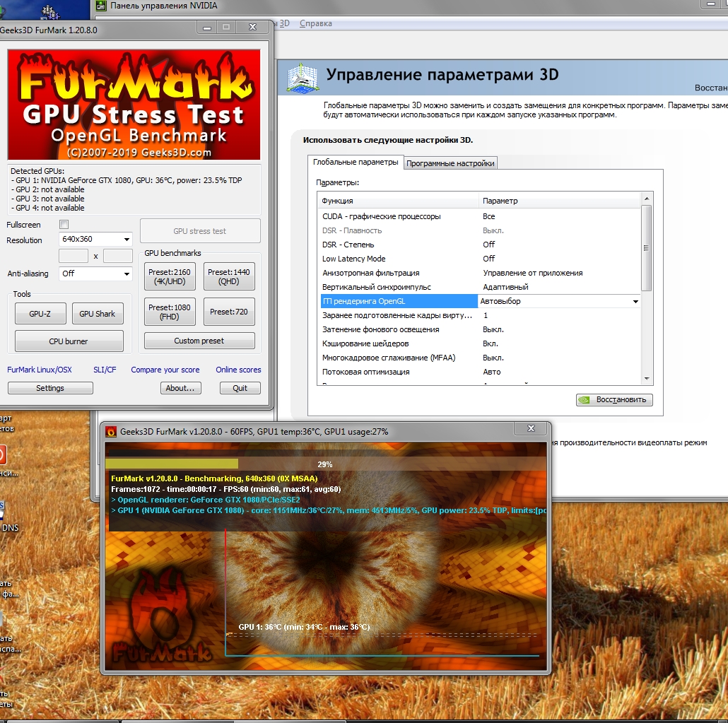Click the Функция column header
This screenshot has height=723, width=728.
tap(399, 201)
